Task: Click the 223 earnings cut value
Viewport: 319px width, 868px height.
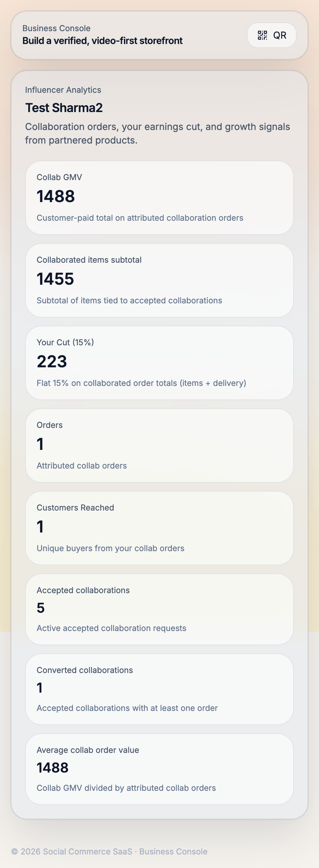Action: (x=52, y=362)
